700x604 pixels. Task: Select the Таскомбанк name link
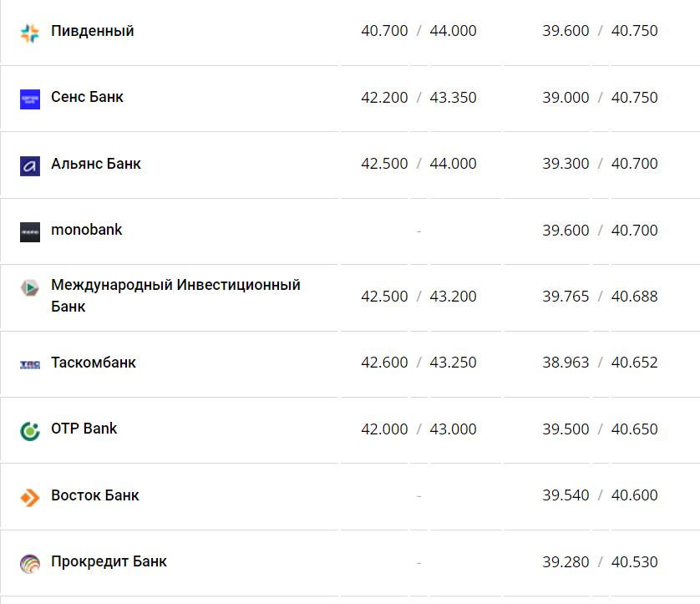click(94, 363)
